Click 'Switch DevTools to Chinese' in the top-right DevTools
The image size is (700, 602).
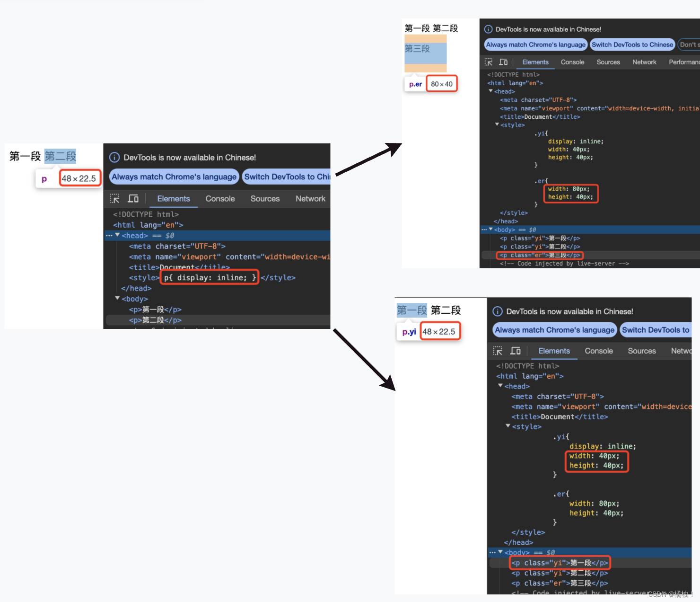pyautogui.click(x=632, y=44)
